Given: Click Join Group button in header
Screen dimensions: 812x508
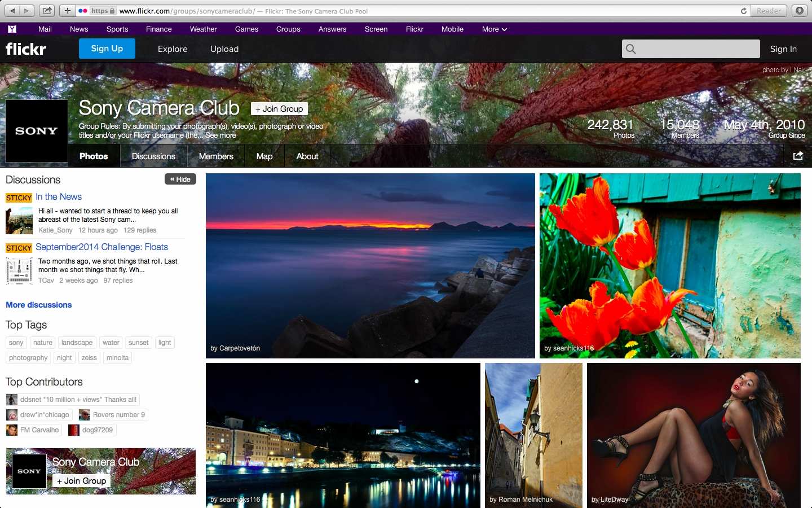Looking at the screenshot, I should [279, 109].
